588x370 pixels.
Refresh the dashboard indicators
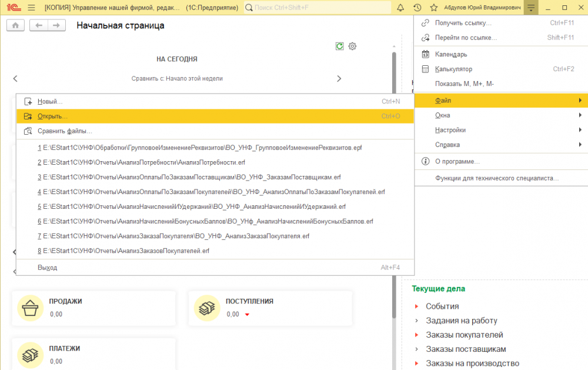pos(339,46)
